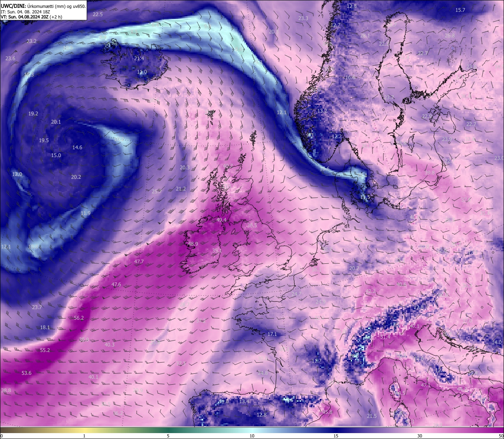The height and width of the screenshot is (439, 504).
Task: Click the 56.2 value label
Action: pos(79,318)
